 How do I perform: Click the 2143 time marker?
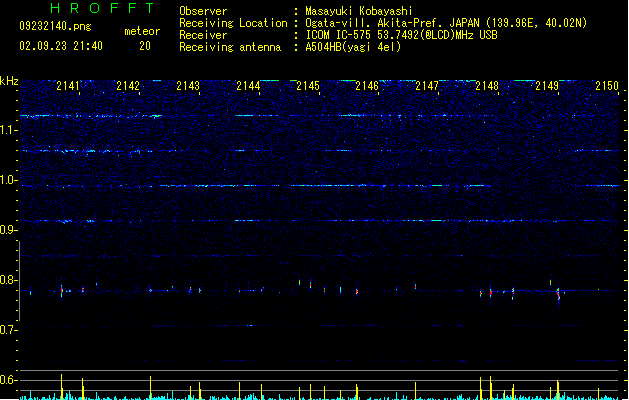188,86
